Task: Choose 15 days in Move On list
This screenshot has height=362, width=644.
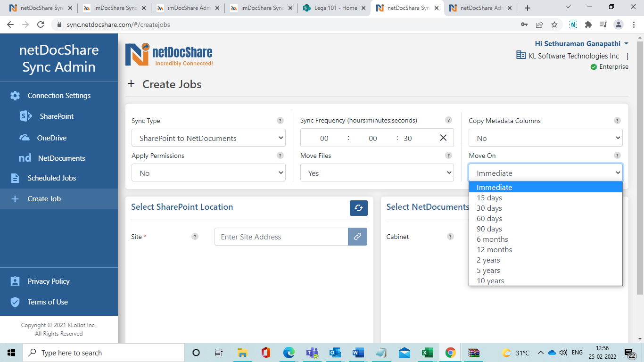Action: tap(545, 198)
